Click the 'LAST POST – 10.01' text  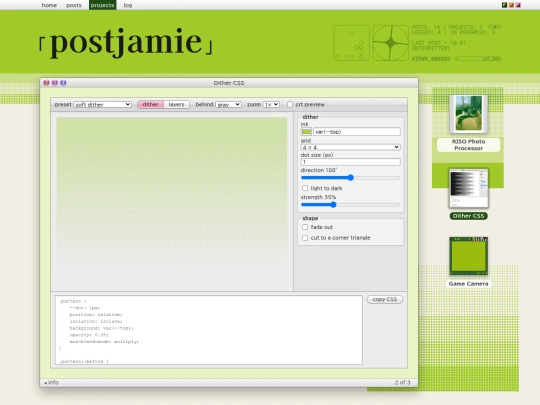point(439,43)
